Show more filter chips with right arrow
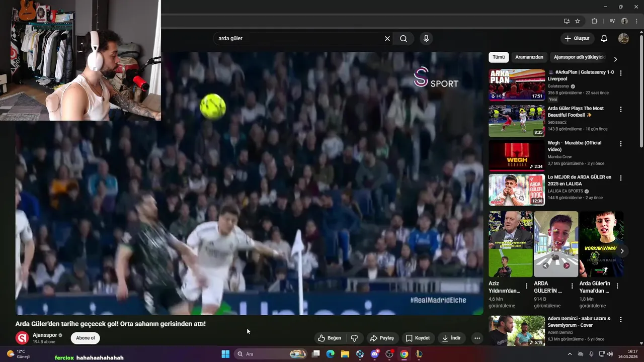Image resolution: width=644 pixels, height=362 pixels. [615, 59]
